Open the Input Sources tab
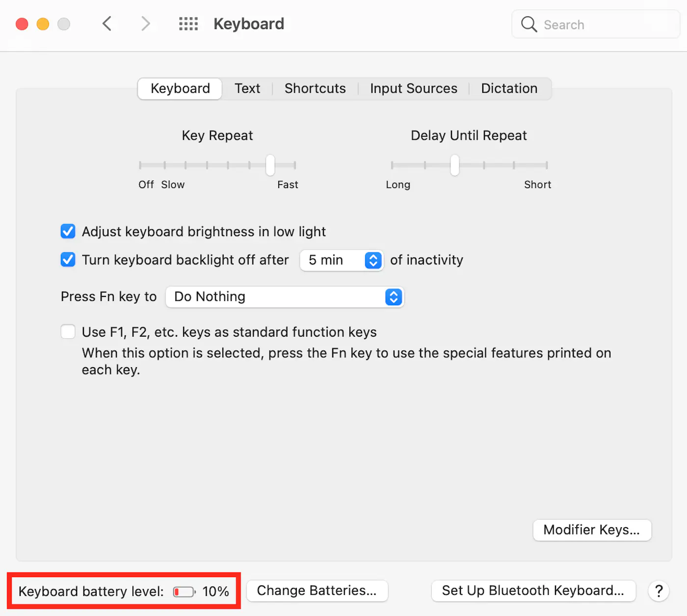This screenshot has height=616, width=687. pos(414,88)
